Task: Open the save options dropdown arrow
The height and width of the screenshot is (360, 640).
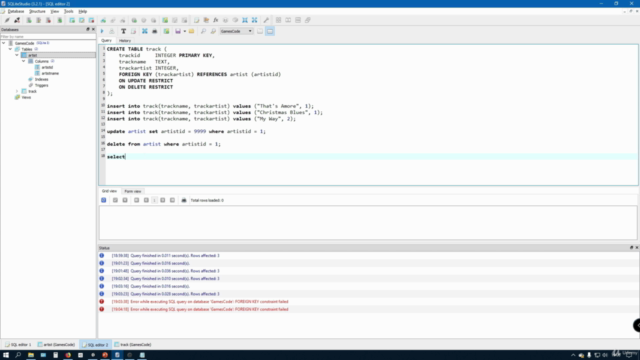Action: point(184,31)
